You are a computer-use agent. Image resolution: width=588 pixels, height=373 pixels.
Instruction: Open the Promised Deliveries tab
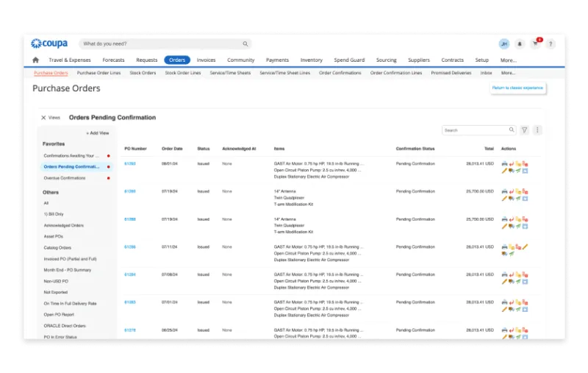[x=451, y=73]
